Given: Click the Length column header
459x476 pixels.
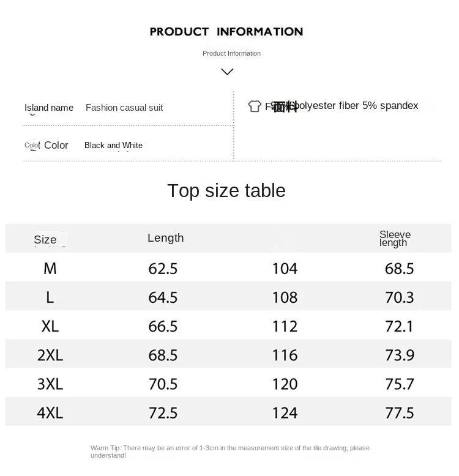Looking at the screenshot, I should pyautogui.click(x=166, y=238).
